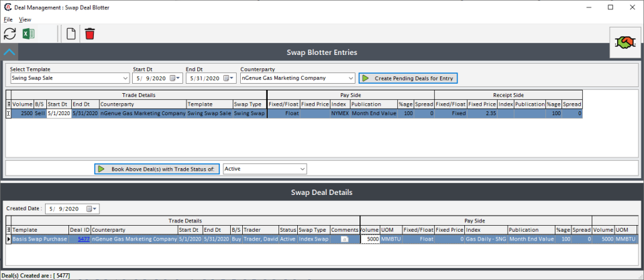This screenshot has height=280, width=644.
Task: Click the Refresh toolbar icon
Action: (10, 33)
